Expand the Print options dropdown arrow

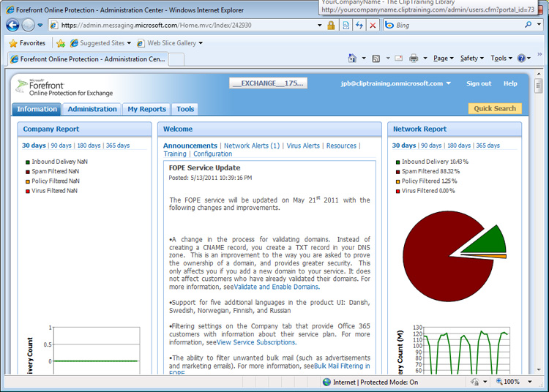[x=425, y=59]
